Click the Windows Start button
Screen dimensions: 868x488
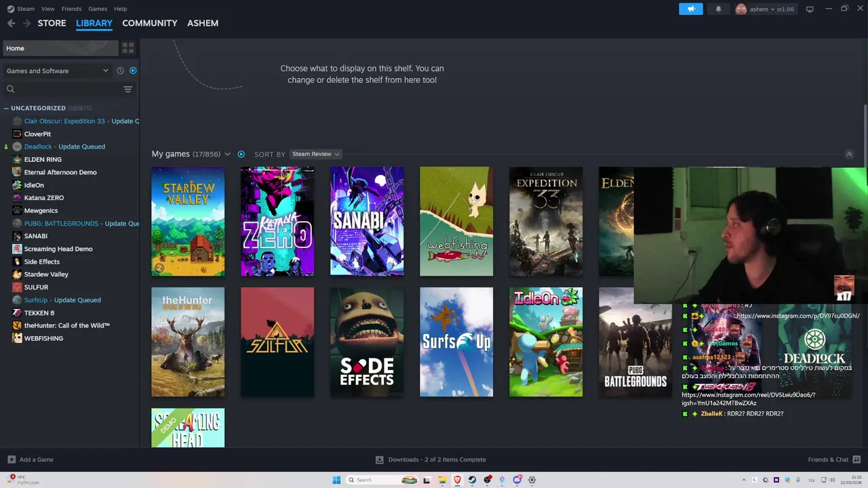(x=336, y=480)
